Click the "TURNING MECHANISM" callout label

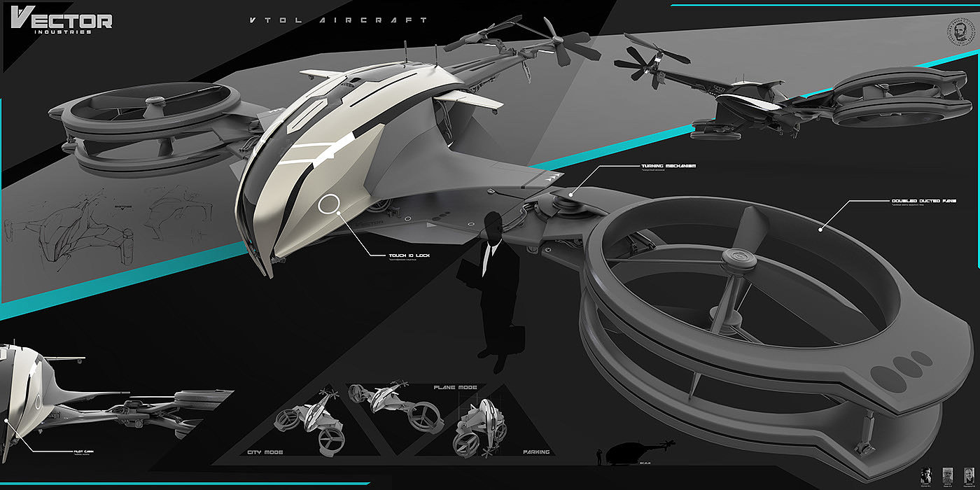point(668,167)
